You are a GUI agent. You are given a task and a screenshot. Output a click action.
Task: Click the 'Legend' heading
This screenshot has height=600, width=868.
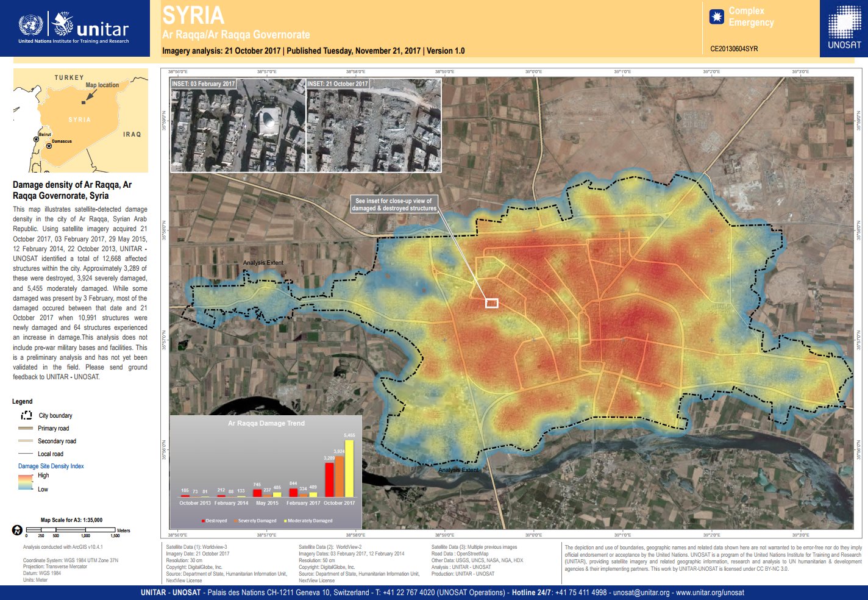pos(23,401)
